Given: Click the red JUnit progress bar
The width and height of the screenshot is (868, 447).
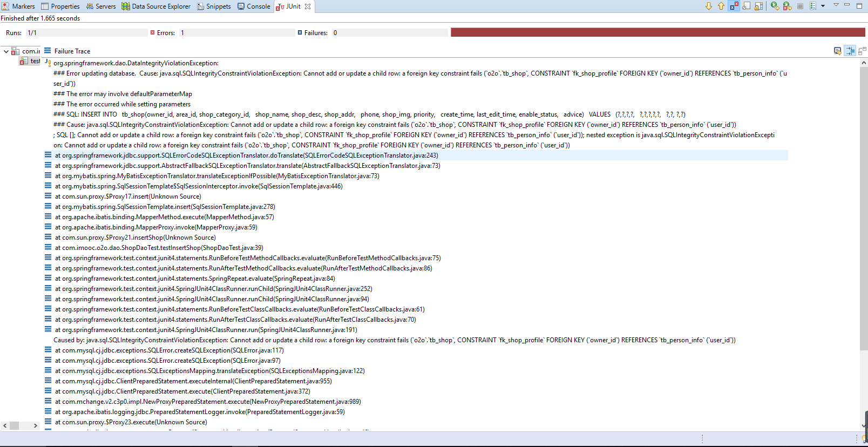Looking at the screenshot, I should point(658,32).
